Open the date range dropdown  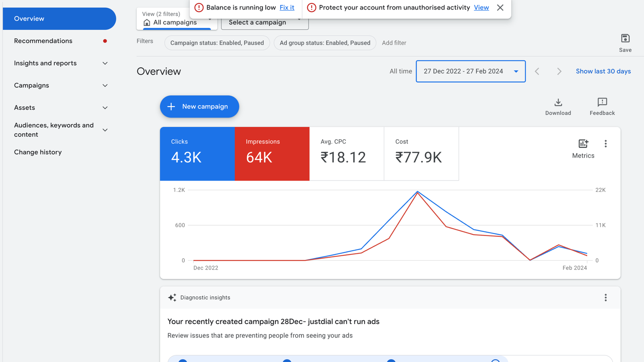pyautogui.click(x=470, y=72)
